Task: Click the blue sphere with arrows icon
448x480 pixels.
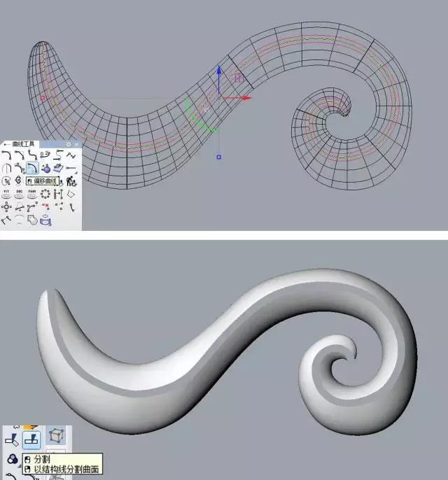Action: (45, 168)
